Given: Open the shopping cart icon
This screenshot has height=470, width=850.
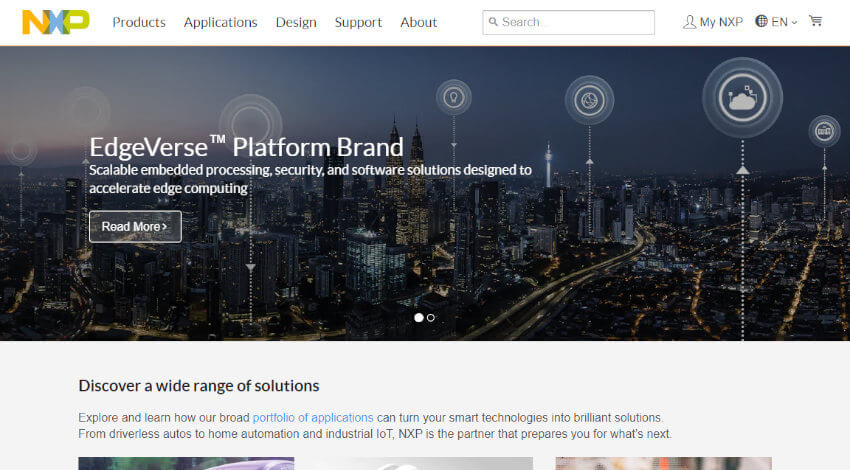Looking at the screenshot, I should pos(815,21).
